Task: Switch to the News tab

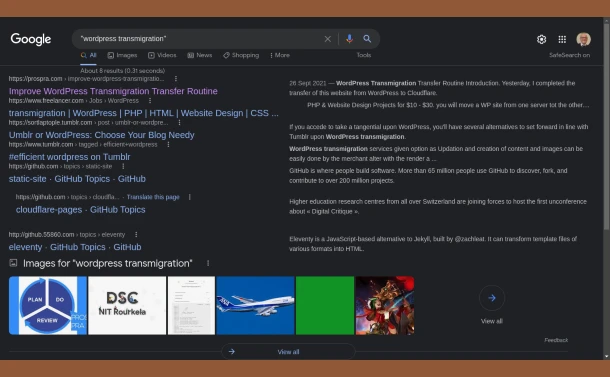Action: tap(200, 55)
